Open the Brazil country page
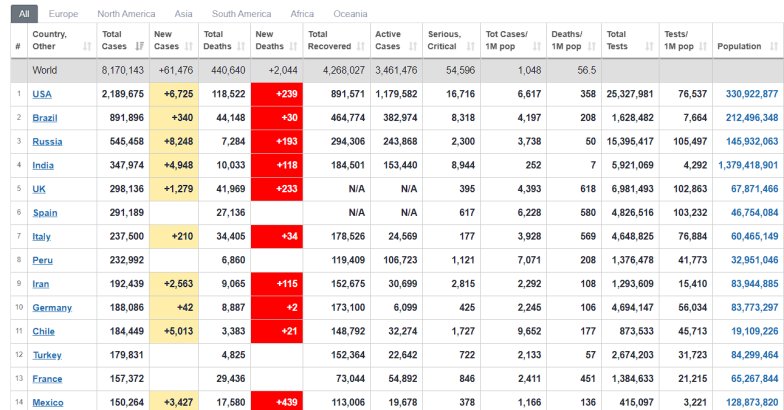 (x=46, y=118)
